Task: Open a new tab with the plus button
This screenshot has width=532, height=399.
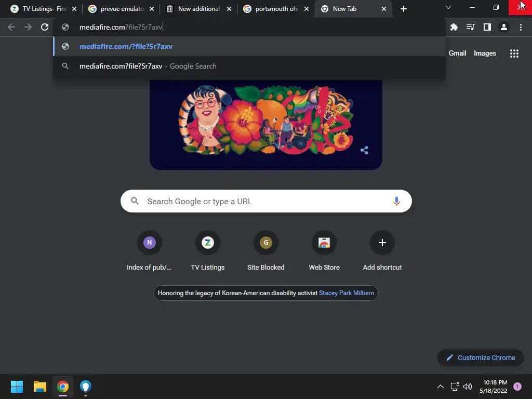Action: 403,9
